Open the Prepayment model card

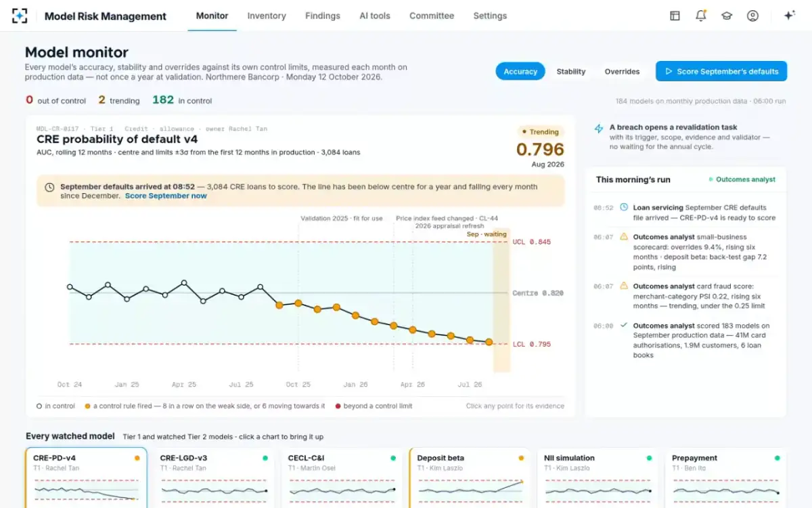click(x=725, y=478)
